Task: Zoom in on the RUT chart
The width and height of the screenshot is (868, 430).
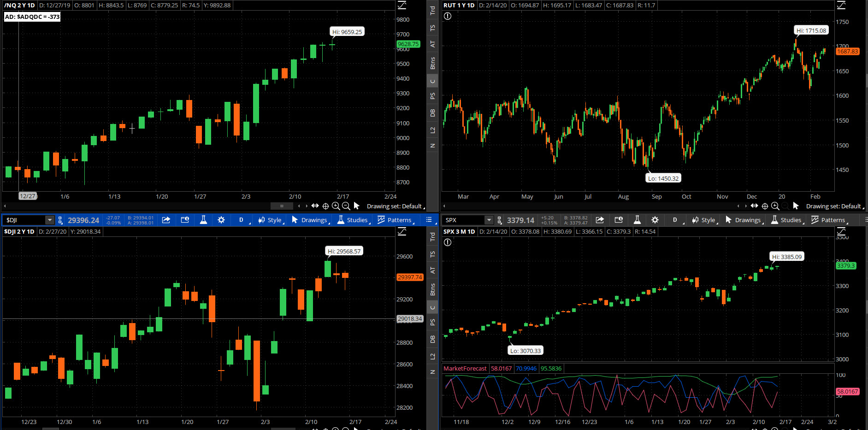Action: pyautogui.click(x=775, y=206)
